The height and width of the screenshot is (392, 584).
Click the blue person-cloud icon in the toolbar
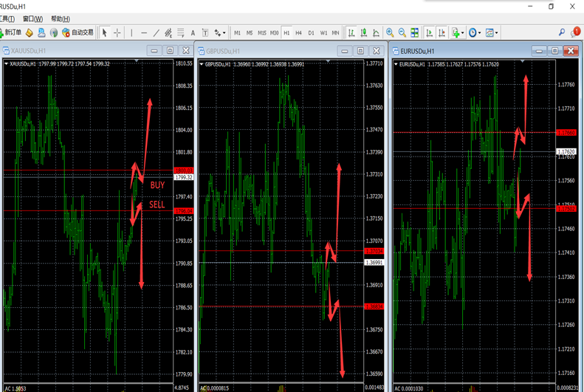point(41,32)
